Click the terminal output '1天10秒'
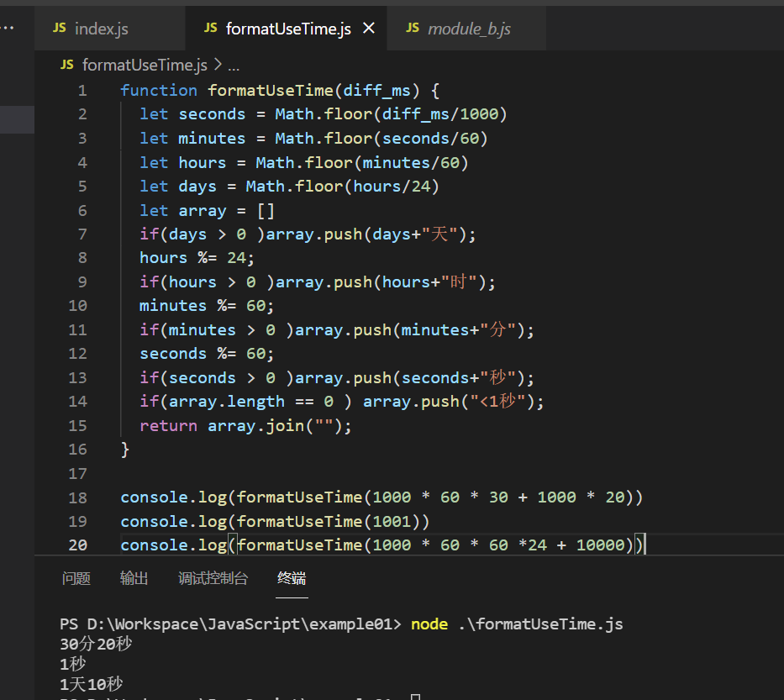This screenshot has width=784, height=700. [91, 684]
